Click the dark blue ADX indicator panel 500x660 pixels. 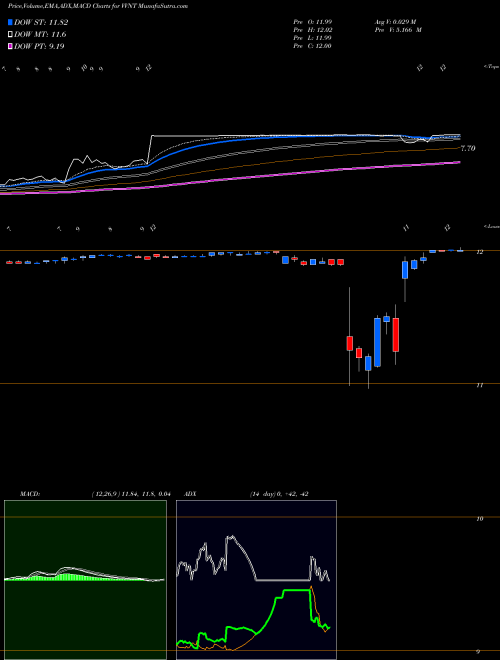[256, 580]
